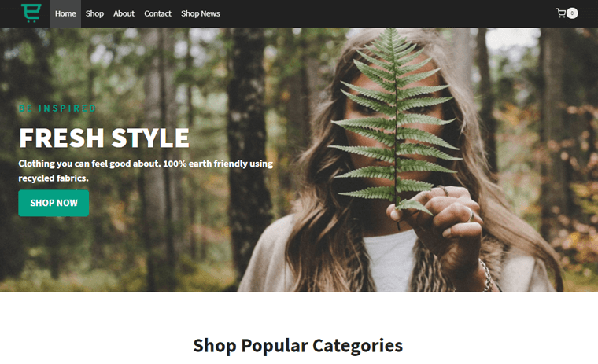Visit the Shop News page
Image resolution: width=598 pixels, height=364 pixels.
tap(200, 13)
